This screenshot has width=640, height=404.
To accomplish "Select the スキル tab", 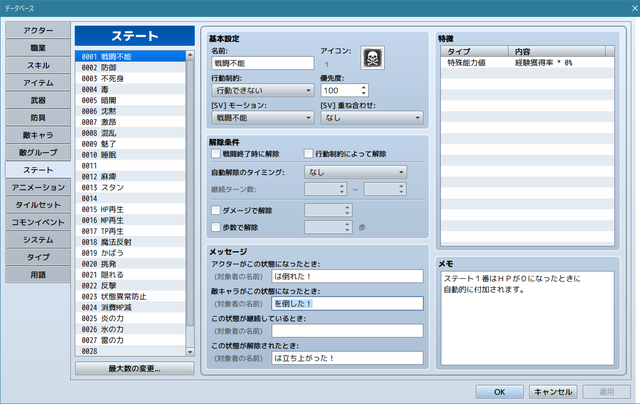I will pyautogui.click(x=38, y=65).
